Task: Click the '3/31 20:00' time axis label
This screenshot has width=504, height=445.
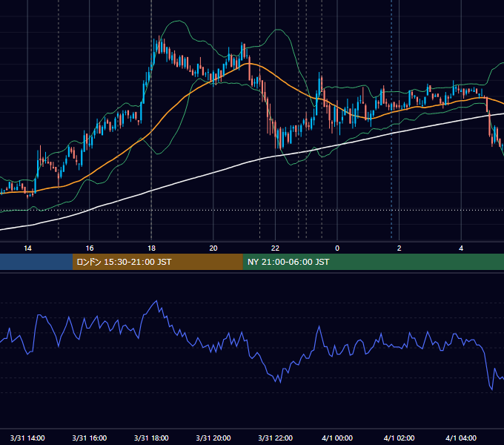Action: coord(213,438)
